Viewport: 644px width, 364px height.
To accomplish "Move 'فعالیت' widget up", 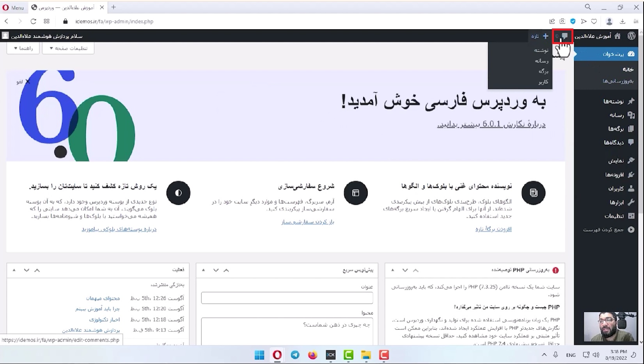I will click(37, 270).
